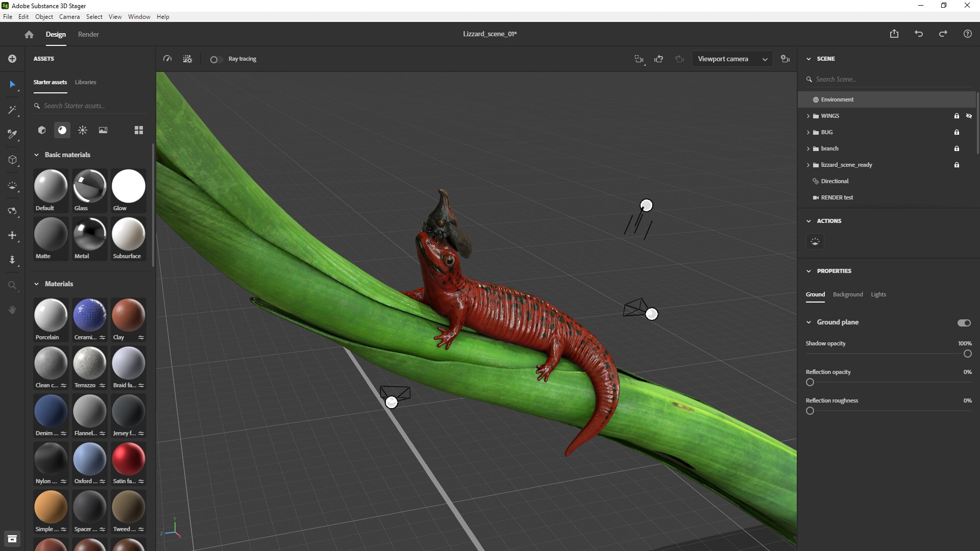
Task: Collapse the PROPERTIES panel
Action: [x=808, y=271]
